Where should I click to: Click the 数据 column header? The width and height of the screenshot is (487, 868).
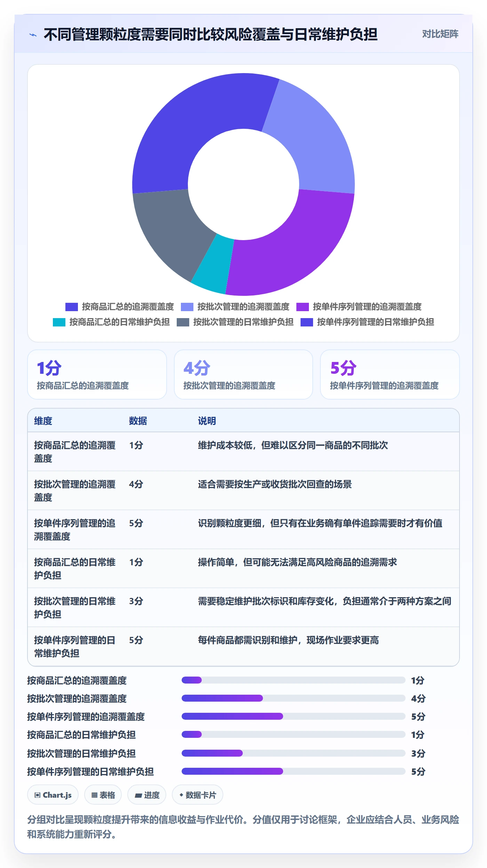tap(138, 421)
